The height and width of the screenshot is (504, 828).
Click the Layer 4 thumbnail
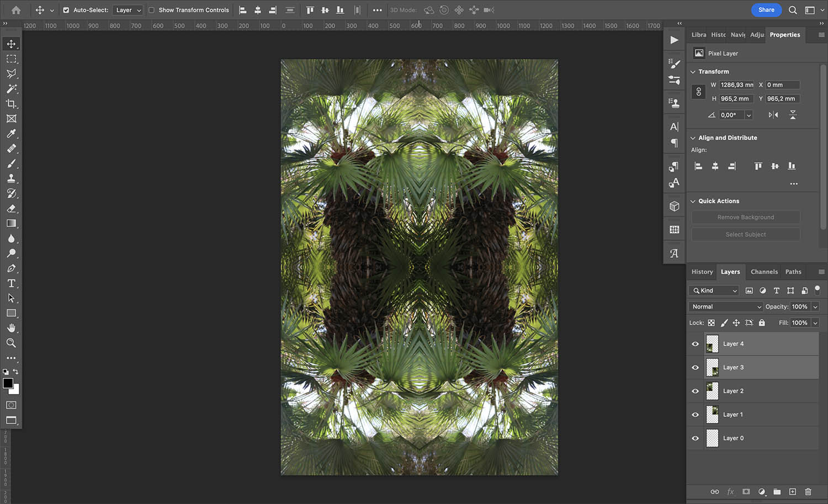click(712, 343)
